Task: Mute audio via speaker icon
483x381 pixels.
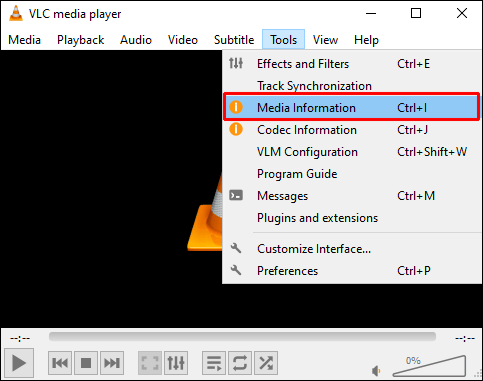Action: [376, 370]
